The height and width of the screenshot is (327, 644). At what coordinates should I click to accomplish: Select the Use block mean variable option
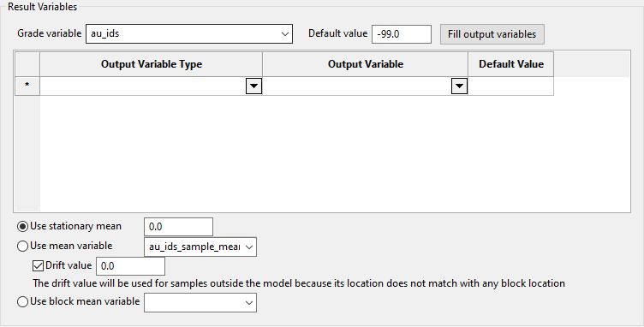pos(23,301)
